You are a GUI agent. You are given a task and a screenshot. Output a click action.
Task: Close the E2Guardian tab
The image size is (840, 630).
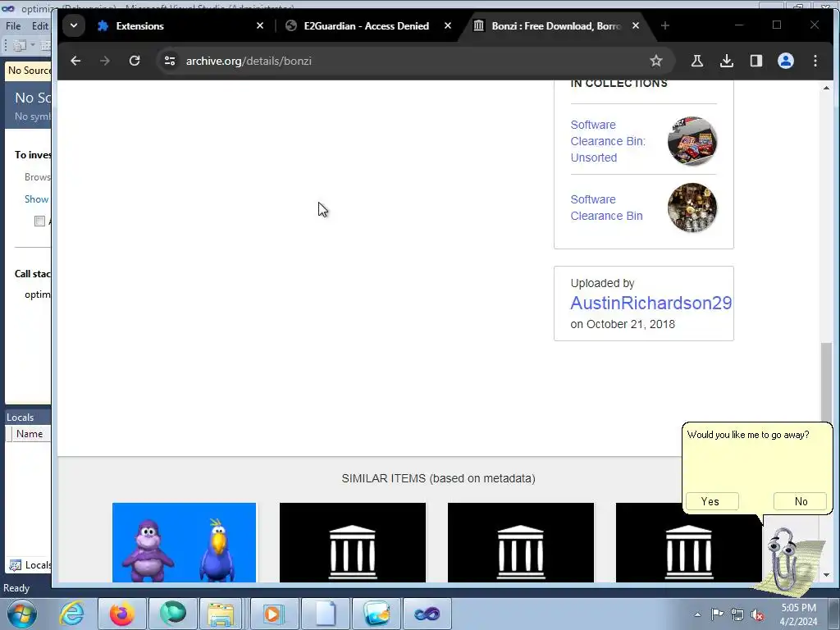[x=448, y=25]
